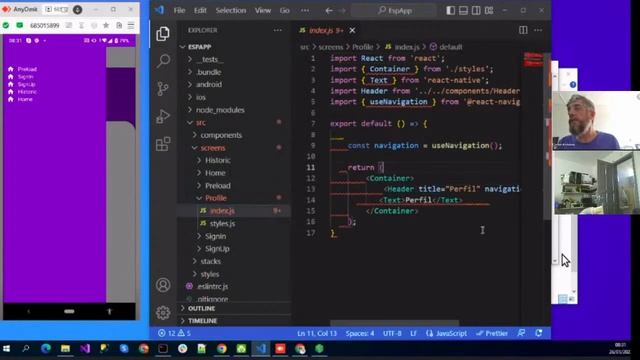Open the Search view in the activity bar

point(163,61)
